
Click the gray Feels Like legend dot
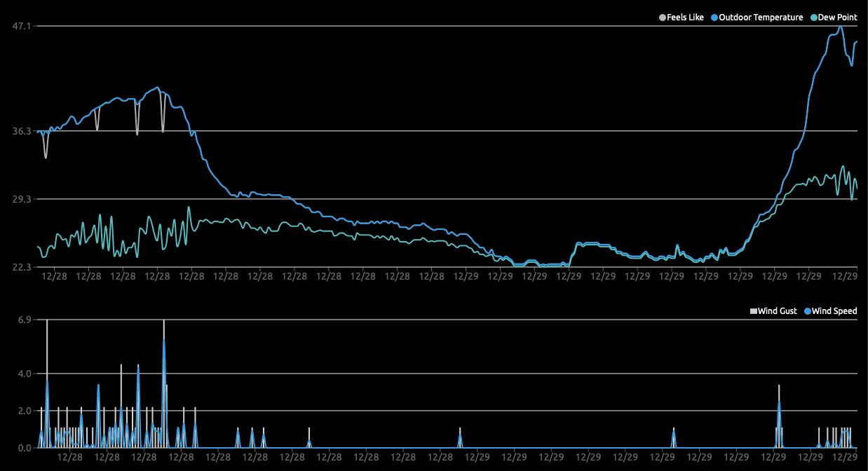(663, 18)
